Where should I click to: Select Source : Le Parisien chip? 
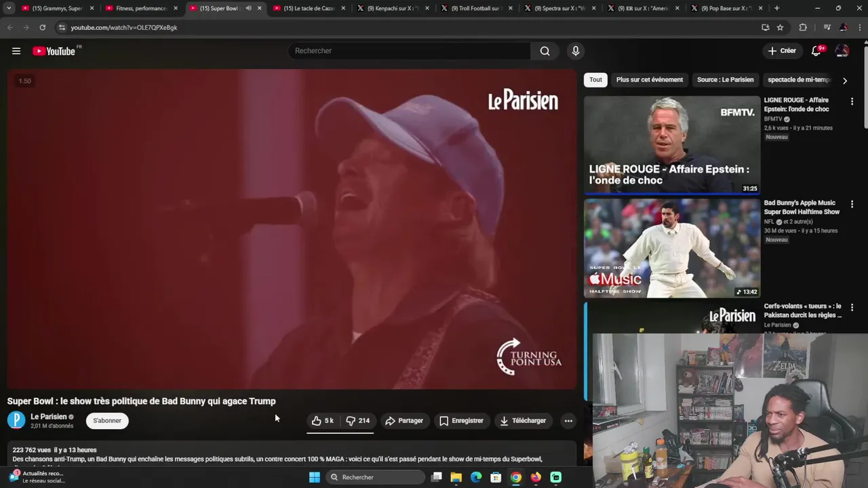coord(725,80)
